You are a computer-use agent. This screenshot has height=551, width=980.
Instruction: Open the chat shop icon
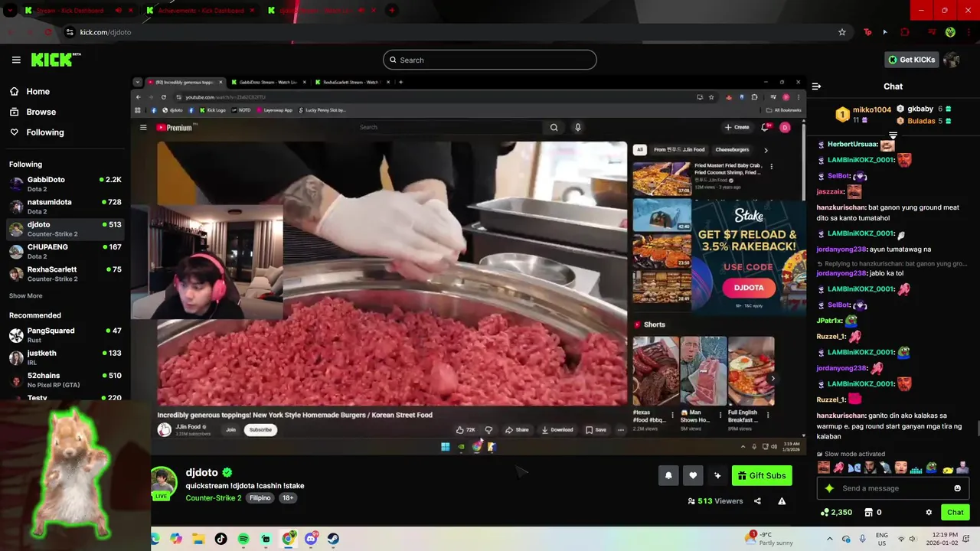tap(869, 512)
